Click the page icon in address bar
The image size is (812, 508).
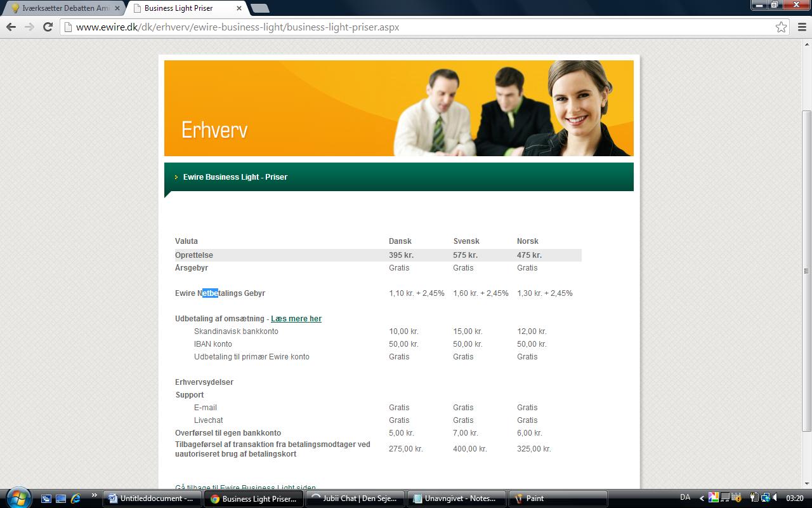[x=67, y=27]
